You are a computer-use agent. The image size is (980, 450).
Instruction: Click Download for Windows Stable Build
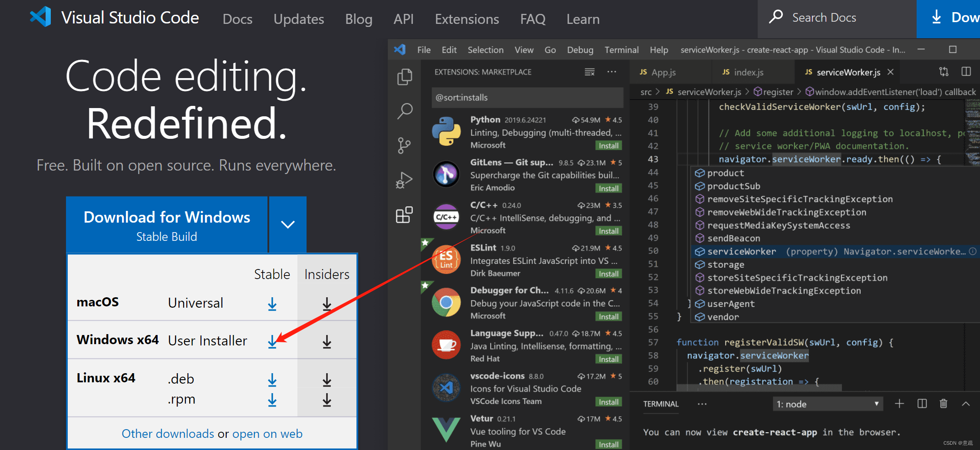(x=167, y=225)
